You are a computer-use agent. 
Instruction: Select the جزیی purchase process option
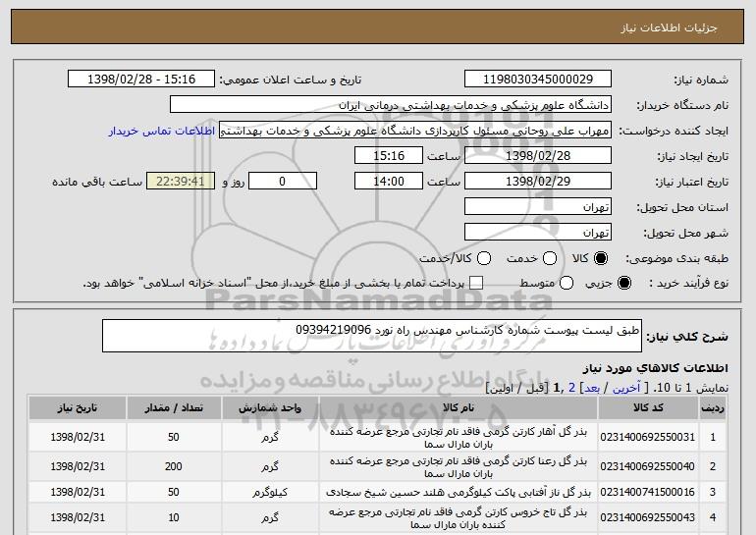(x=623, y=283)
